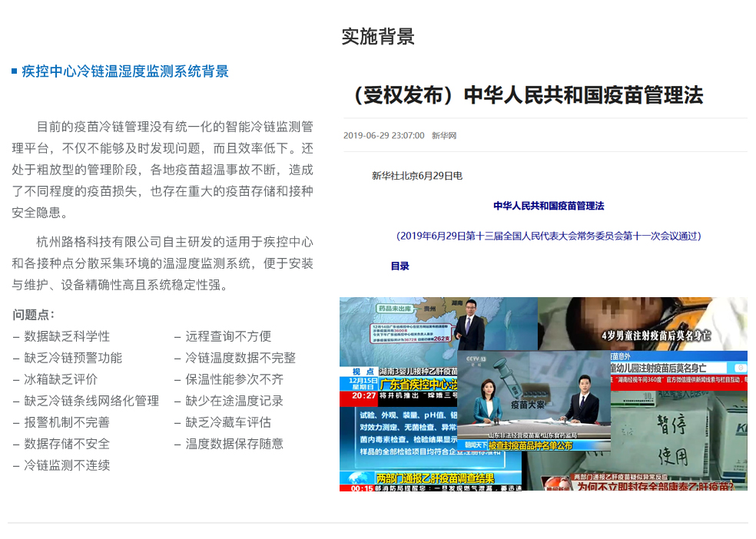
Task: Click the 实施背景 page title
Action: click(x=377, y=36)
